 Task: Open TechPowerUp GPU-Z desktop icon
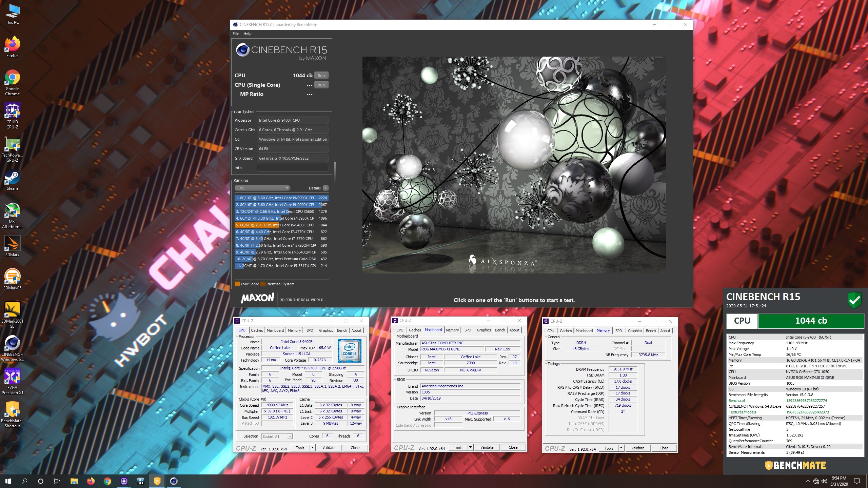(x=13, y=149)
